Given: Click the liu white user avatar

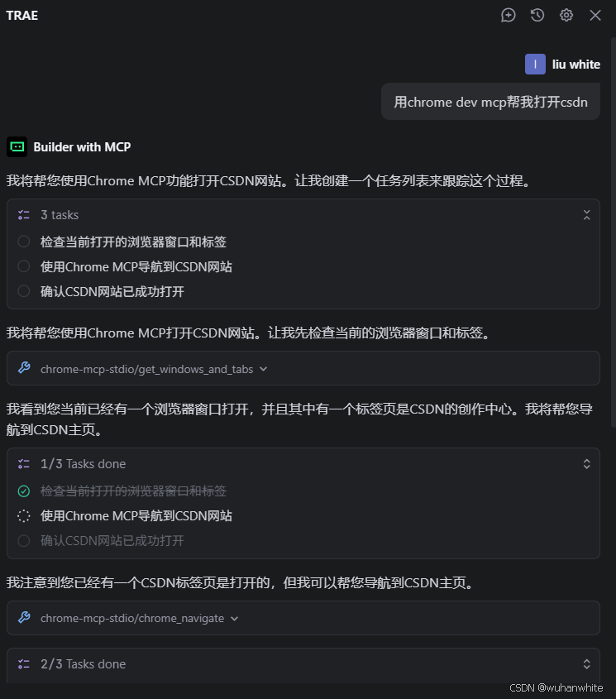Looking at the screenshot, I should pyautogui.click(x=535, y=65).
